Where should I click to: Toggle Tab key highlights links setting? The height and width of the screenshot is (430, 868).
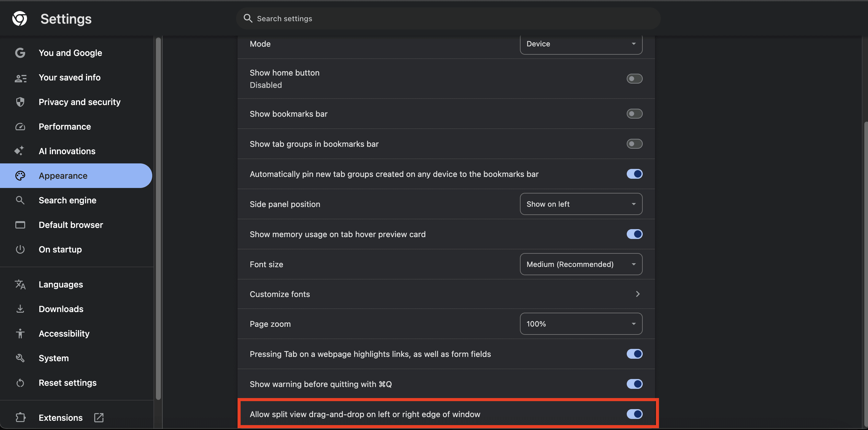(634, 354)
